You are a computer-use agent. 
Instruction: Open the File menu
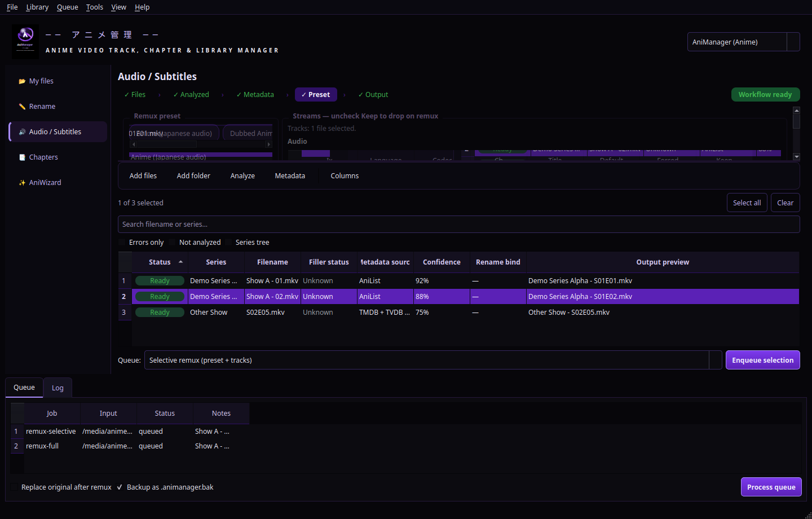coord(12,7)
